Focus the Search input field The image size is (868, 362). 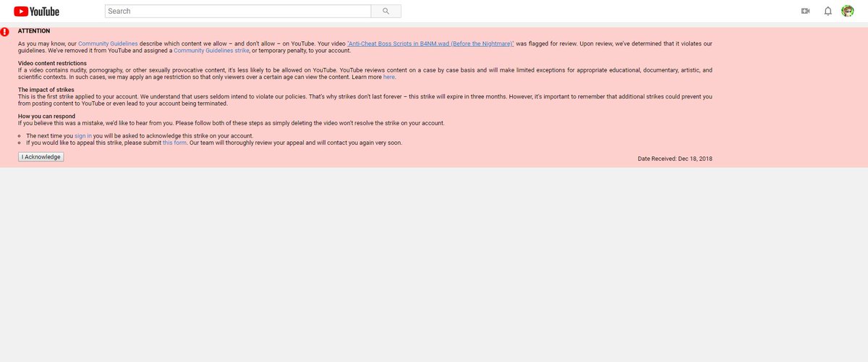(238, 11)
